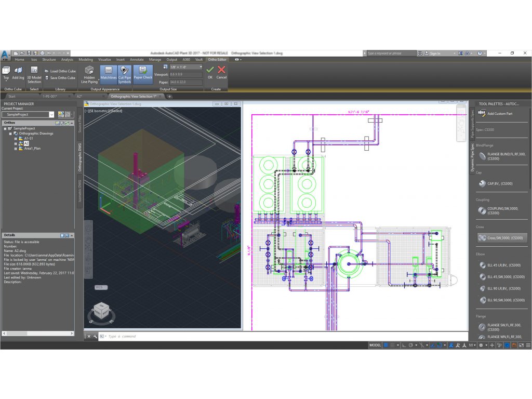This screenshot has height=399, width=532.
Task: Open the Orthographic DWG side tab
Action: click(80, 157)
